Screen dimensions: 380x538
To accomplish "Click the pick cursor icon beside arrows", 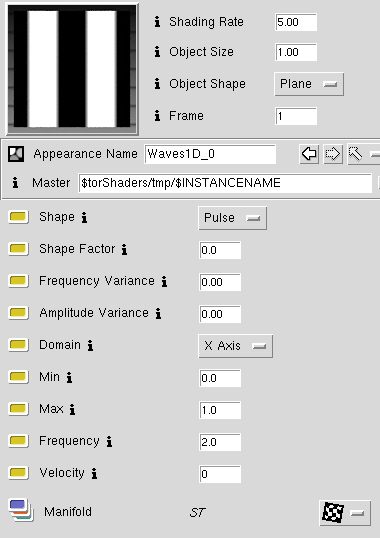I will point(356,154).
